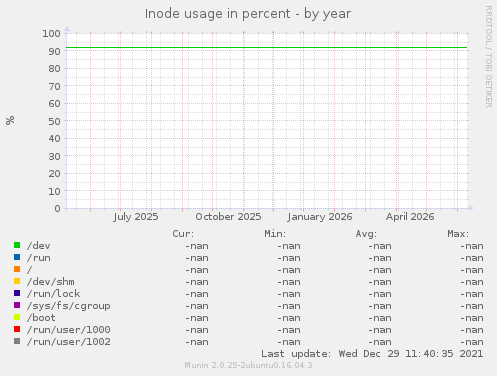Click the January 2026 axis label

[320, 217]
